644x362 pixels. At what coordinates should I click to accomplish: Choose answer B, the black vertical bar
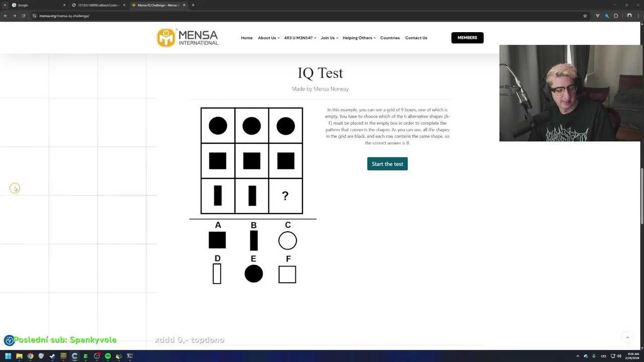254,241
